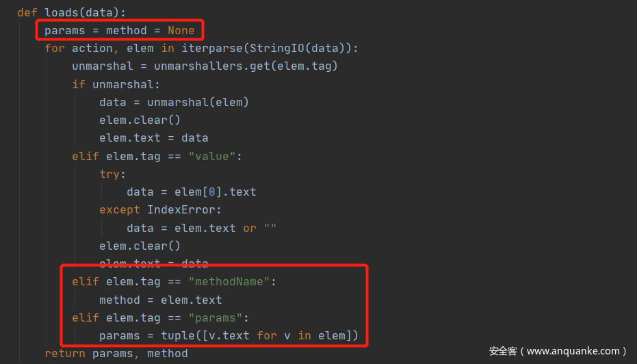Viewport: 637px width, 364px height.
Task: Select unmarshallers.get(elem.tag) expression
Action: click(x=246, y=66)
